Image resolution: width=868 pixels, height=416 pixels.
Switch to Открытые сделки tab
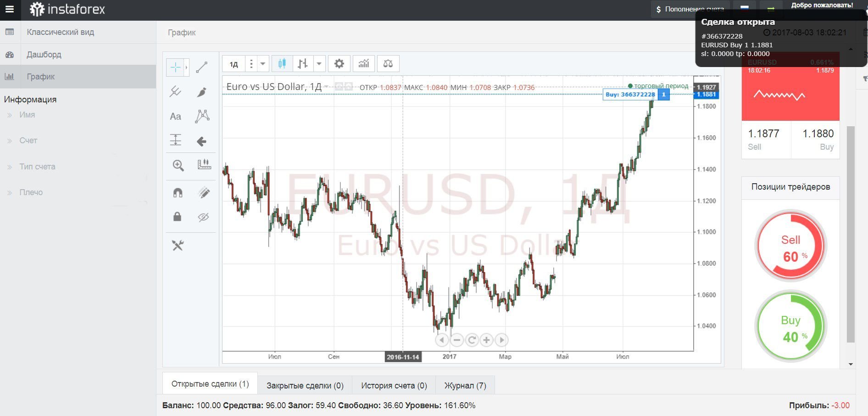coord(210,384)
